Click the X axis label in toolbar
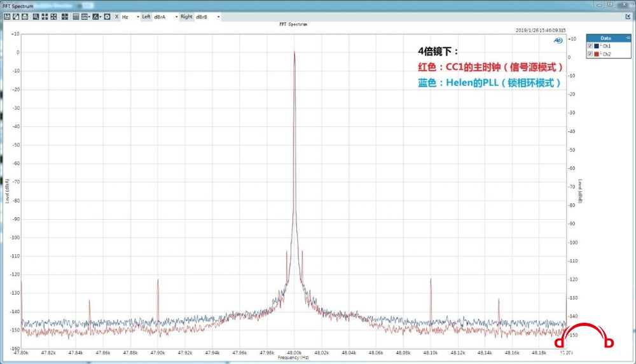Image resolution: width=636 pixels, height=364 pixels. 117,17
